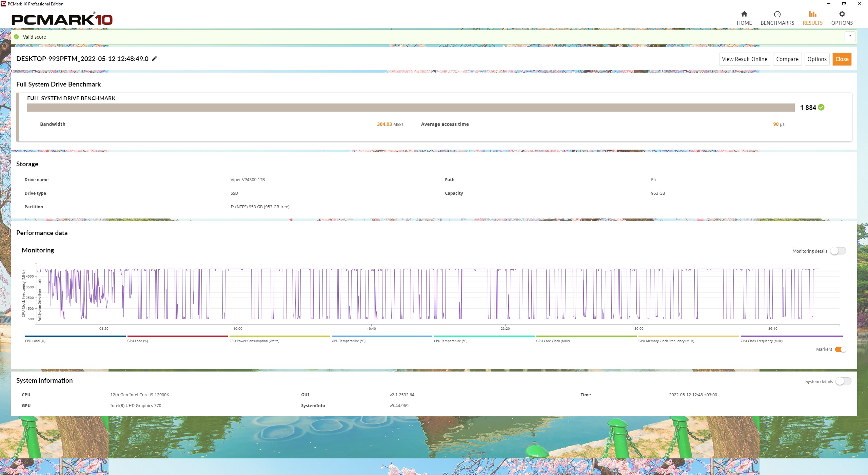This screenshot has width=868, height=475.
Task: Select the Results bar chart icon
Action: point(812,14)
